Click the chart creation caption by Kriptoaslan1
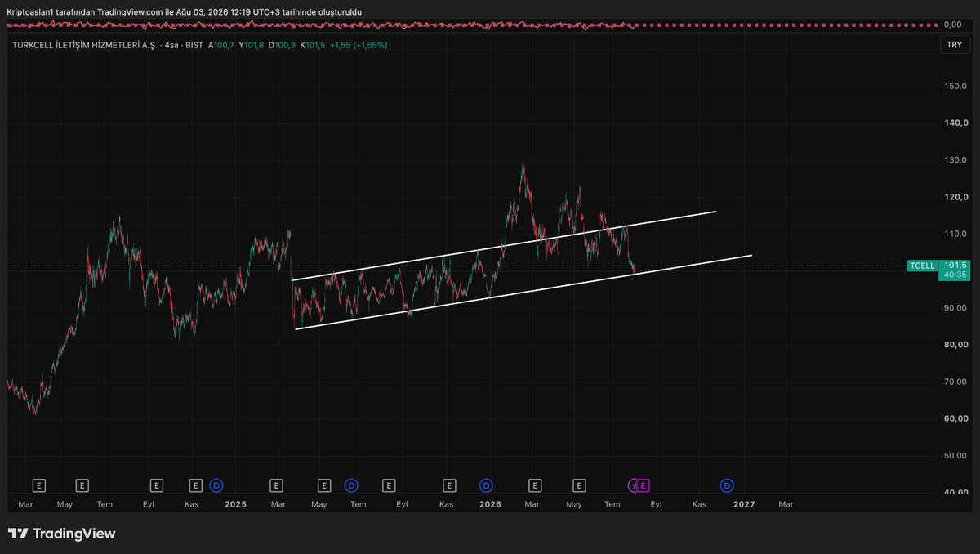The width and height of the screenshot is (980, 554). 184,11
